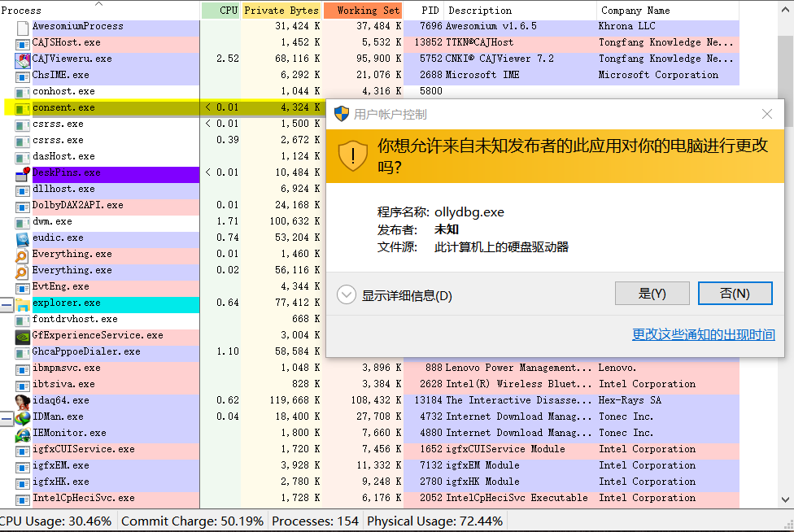Screen dimensions: 794x532
Task: Click the ibmpmsvc.exe process icon
Action: (22, 369)
